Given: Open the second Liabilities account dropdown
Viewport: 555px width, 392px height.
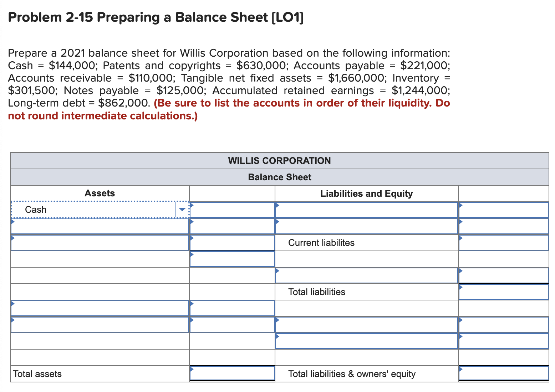Looking at the screenshot, I should [367, 226].
